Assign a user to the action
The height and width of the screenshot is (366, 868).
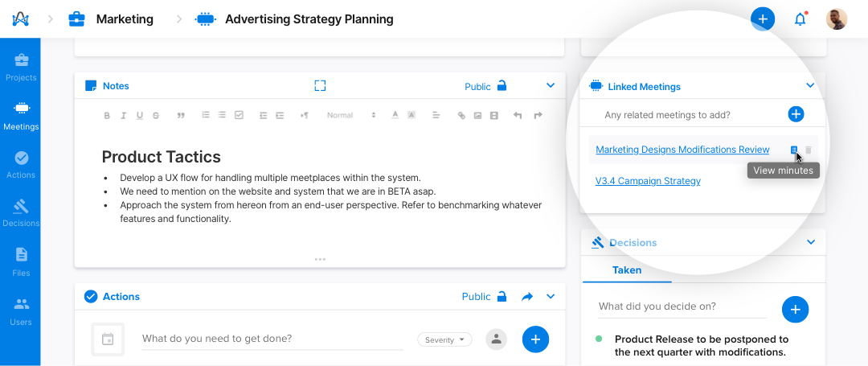click(x=497, y=339)
